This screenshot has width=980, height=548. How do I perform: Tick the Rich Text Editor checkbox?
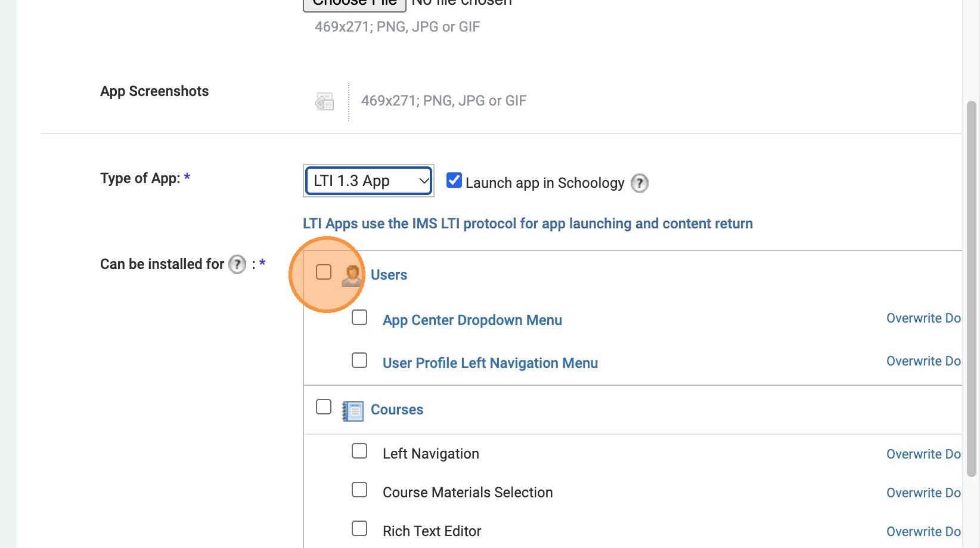point(359,528)
